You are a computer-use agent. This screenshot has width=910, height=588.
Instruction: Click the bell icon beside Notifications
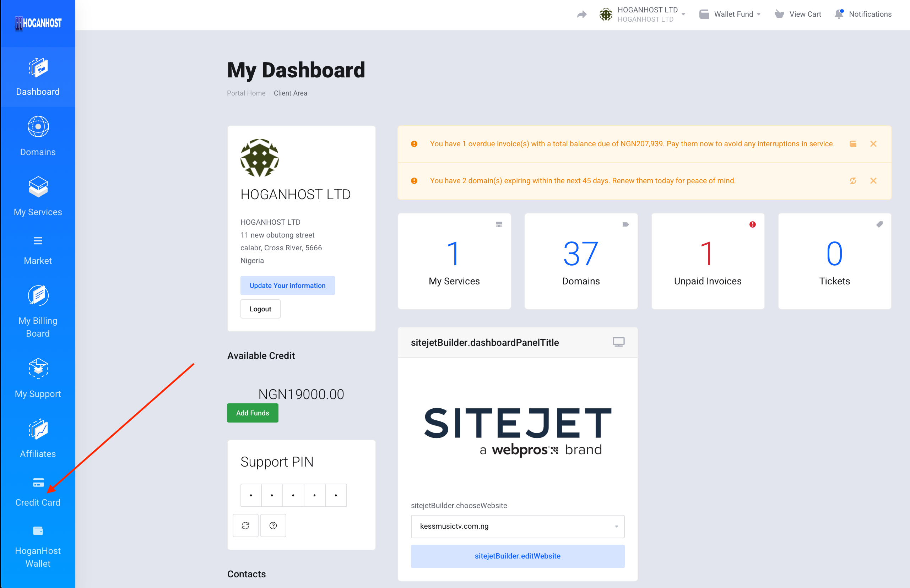tap(839, 14)
